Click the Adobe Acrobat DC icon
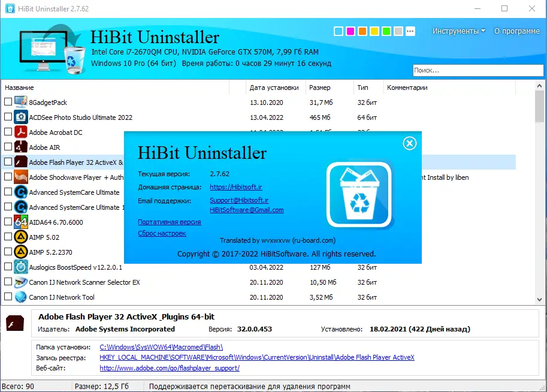 click(21, 132)
